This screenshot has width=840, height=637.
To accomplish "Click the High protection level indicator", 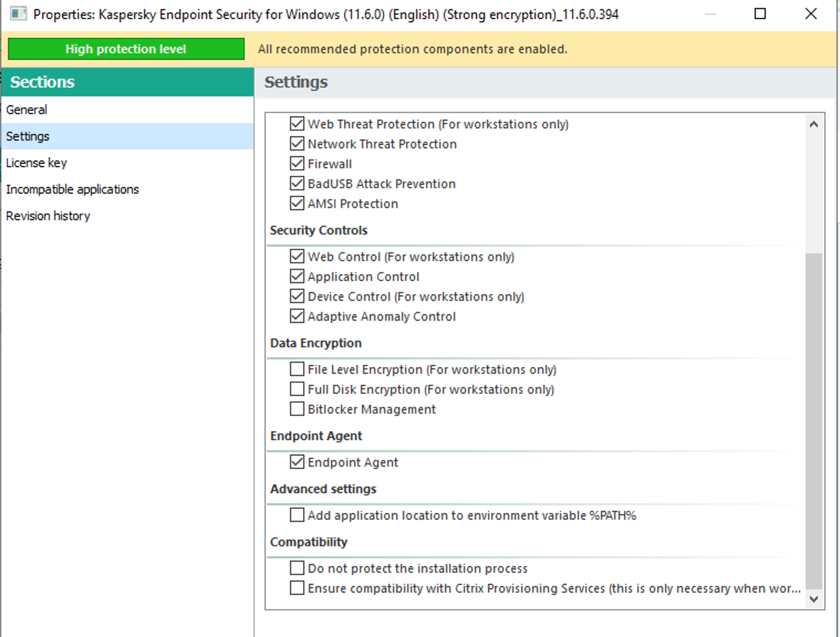I will coord(126,49).
